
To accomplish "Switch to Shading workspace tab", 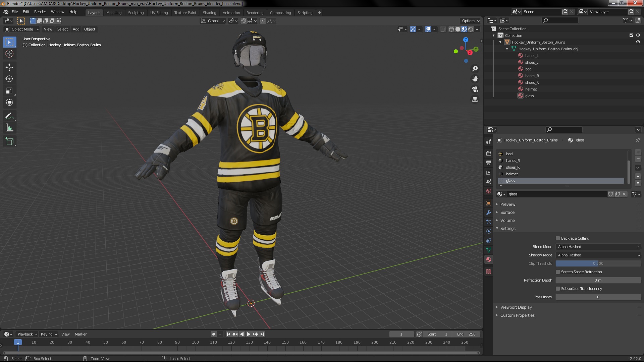I will point(209,13).
